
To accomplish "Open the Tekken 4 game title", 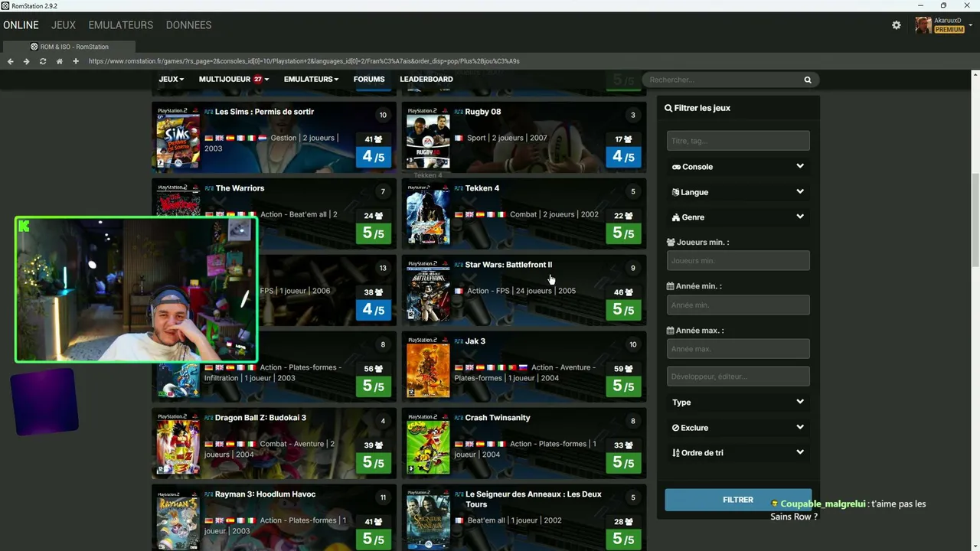I will click(x=482, y=188).
